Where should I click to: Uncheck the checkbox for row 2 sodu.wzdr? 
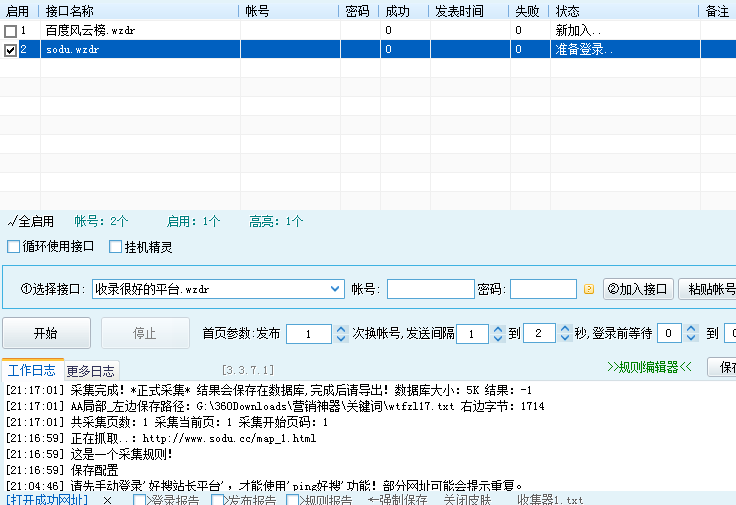click(x=10, y=50)
